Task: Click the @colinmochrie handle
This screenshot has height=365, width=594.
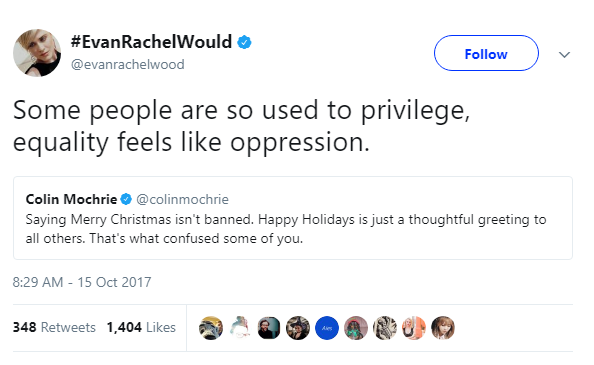Action: [182, 199]
